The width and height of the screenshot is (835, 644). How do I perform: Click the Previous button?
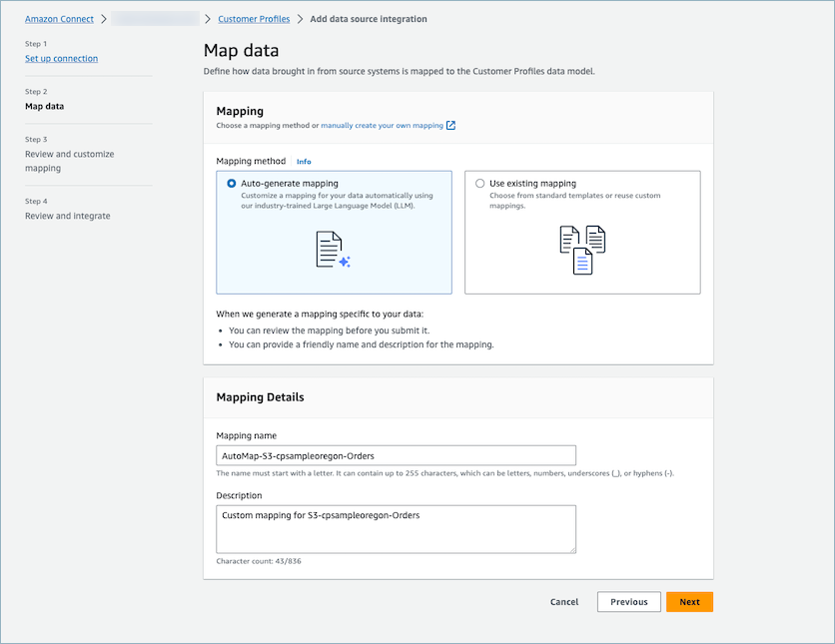pos(628,602)
